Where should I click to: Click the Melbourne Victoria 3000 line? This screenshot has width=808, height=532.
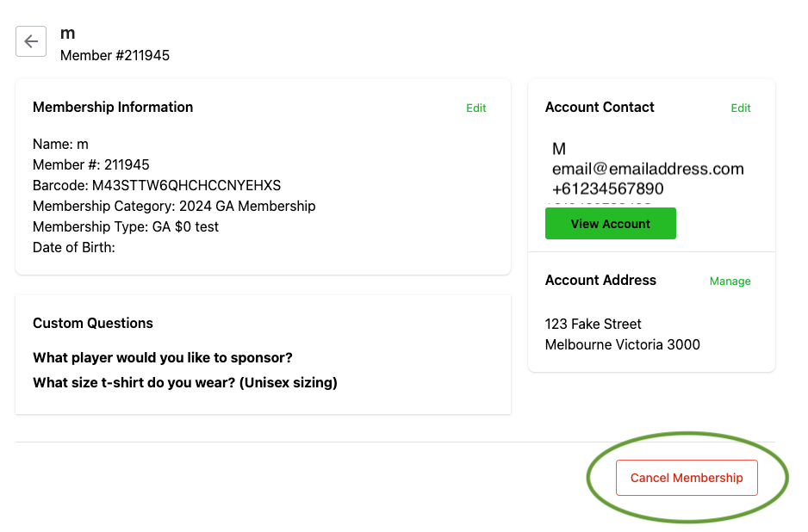[623, 344]
